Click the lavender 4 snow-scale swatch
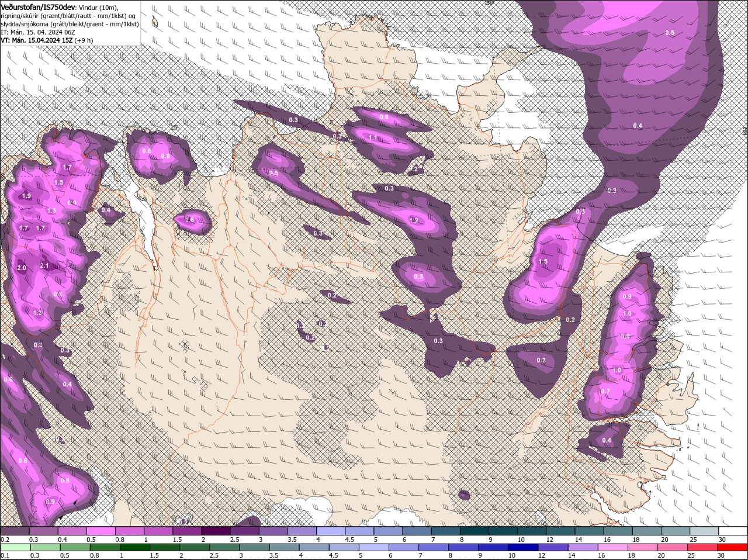The image size is (748, 560). (x=330, y=531)
